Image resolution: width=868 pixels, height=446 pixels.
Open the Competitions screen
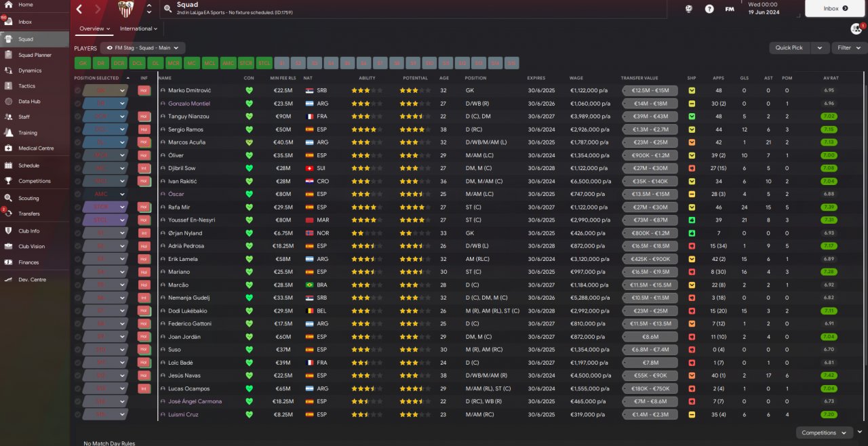34,181
